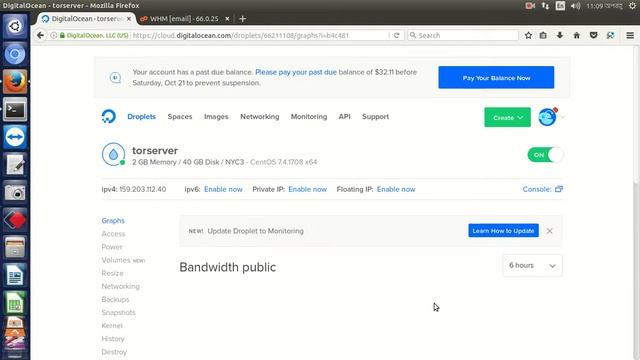Select Resize in the droplet sidebar
This screenshot has height=360, width=640.
[x=112, y=273]
